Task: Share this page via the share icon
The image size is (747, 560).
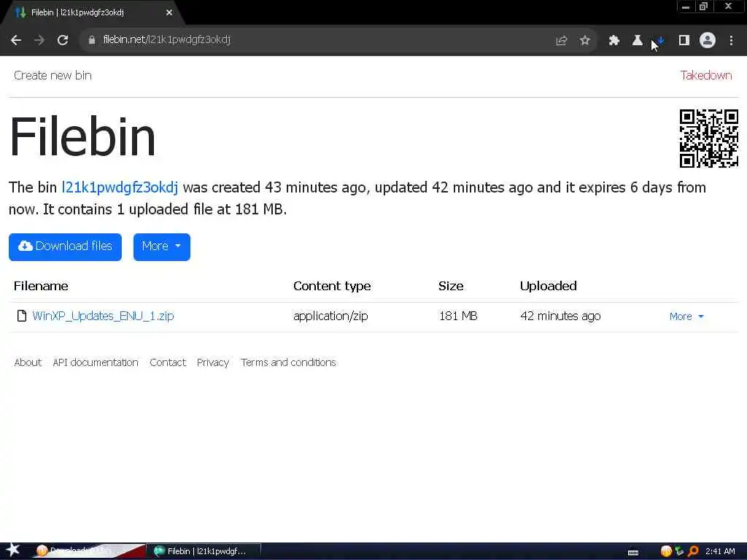Action: [x=562, y=41]
